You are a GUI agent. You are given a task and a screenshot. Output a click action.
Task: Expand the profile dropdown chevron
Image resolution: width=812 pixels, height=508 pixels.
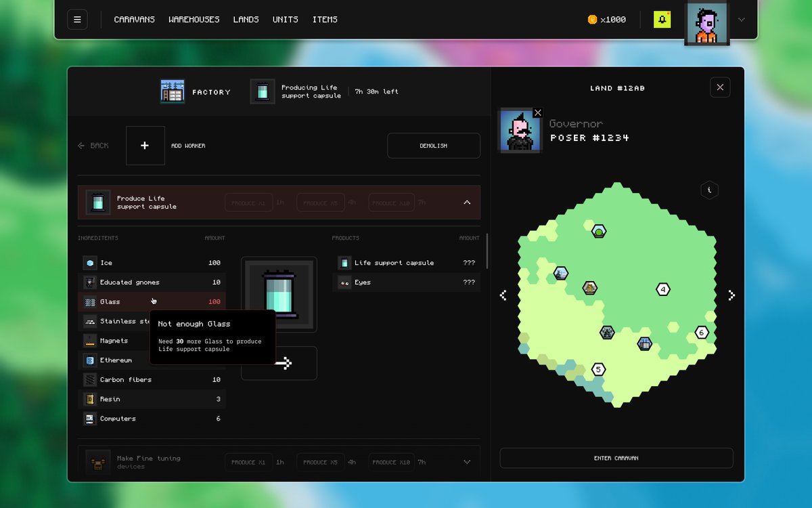pos(742,20)
